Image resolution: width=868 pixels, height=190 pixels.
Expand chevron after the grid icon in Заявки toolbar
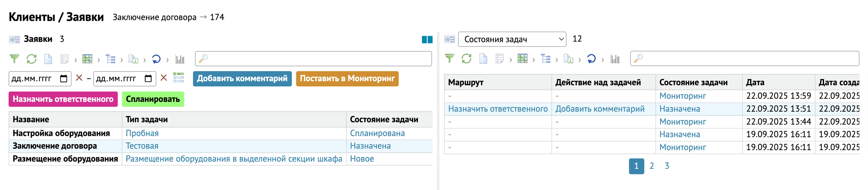[x=98, y=60]
